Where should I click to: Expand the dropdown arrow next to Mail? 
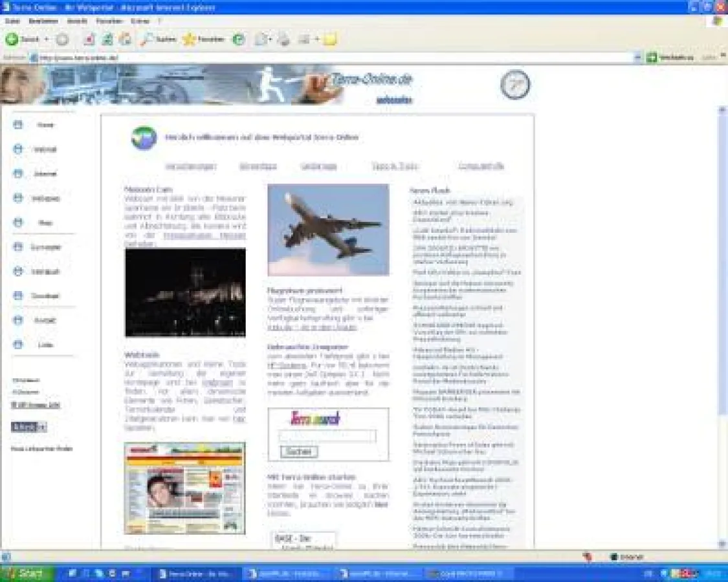tap(269, 39)
